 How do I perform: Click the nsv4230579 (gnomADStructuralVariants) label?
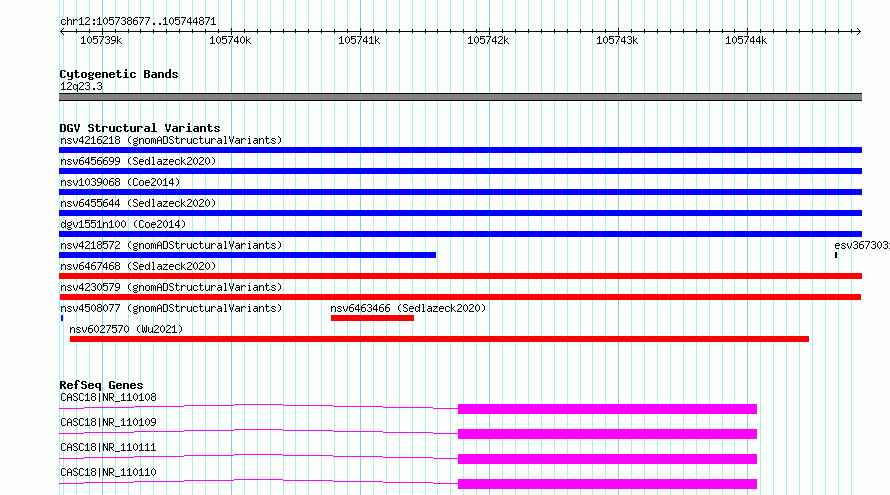tap(171, 287)
